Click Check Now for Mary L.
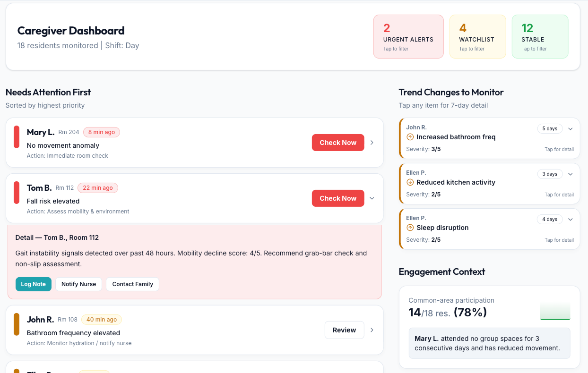Viewport: 588px width, 373px height. (338, 143)
